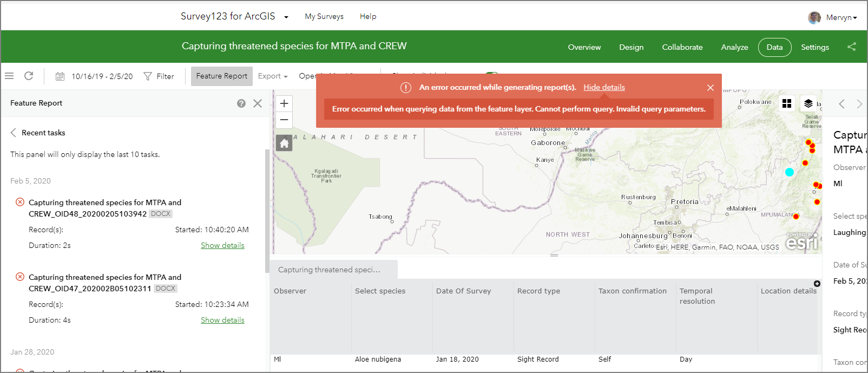Open the basemap gallery grid icon
868x373 pixels.
tap(787, 103)
